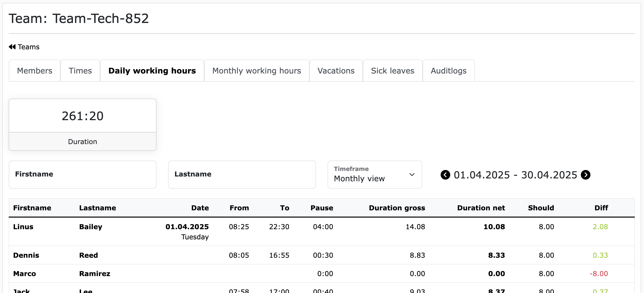The width and height of the screenshot is (644, 293).
Task: Switch to the Members tab
Action: click(x=35, y=71)
